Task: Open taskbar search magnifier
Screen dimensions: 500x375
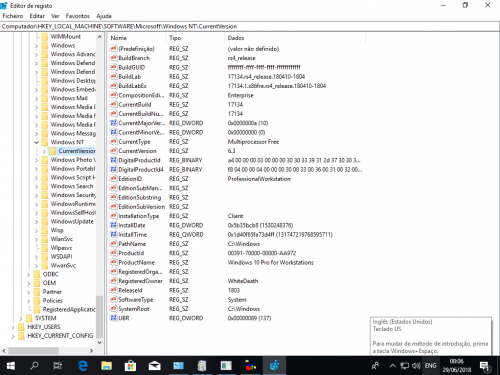Action: click(34, 366)
